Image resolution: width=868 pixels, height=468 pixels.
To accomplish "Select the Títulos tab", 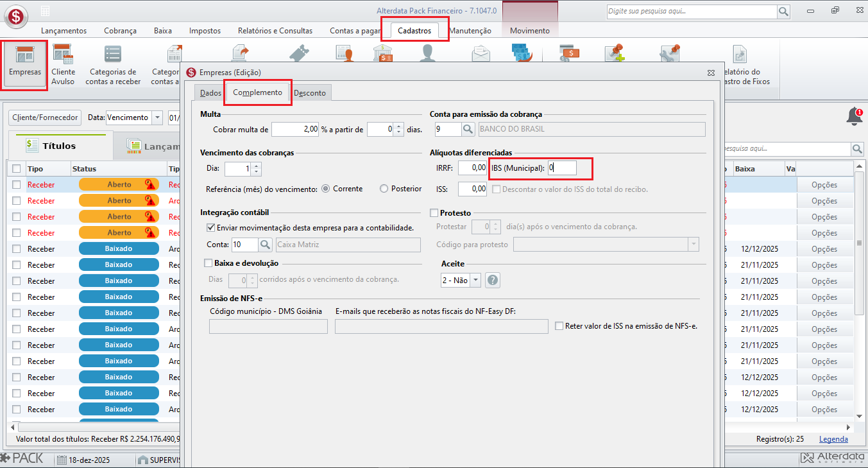I will [61, 146].
